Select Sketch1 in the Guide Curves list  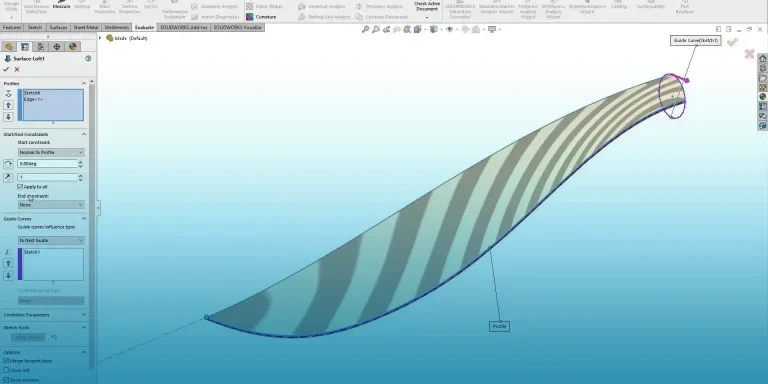click(32, 252)
